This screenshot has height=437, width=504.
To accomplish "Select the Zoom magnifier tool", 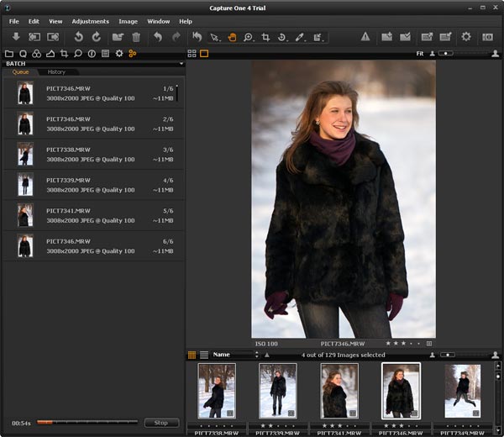I will click(249, 37).
